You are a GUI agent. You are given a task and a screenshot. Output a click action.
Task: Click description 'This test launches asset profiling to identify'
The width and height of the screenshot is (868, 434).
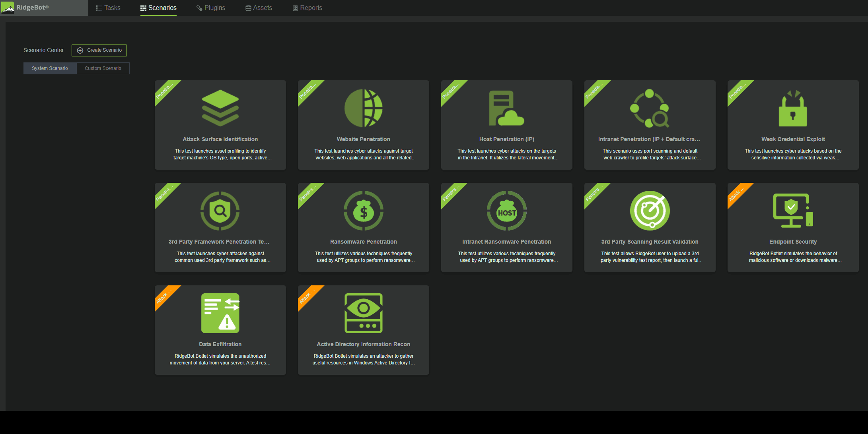[220, 151]
